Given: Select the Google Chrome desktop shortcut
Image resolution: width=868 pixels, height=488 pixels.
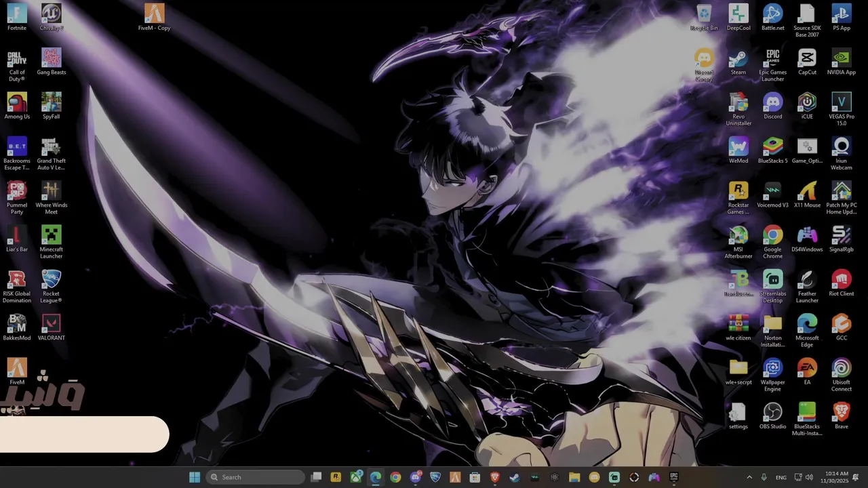Looking at the screenshot, I should click(773, 243).
